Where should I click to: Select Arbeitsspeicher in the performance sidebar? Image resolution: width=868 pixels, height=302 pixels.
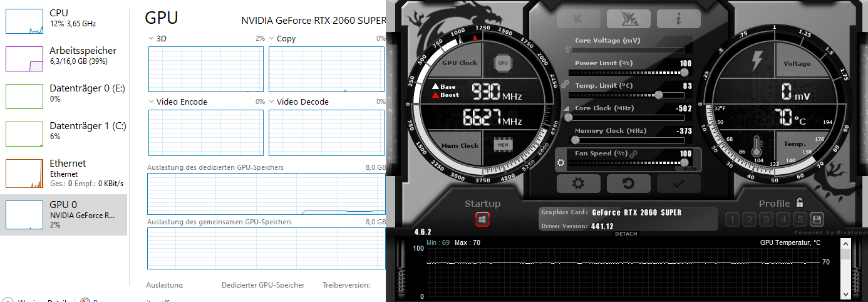(63, 58)
